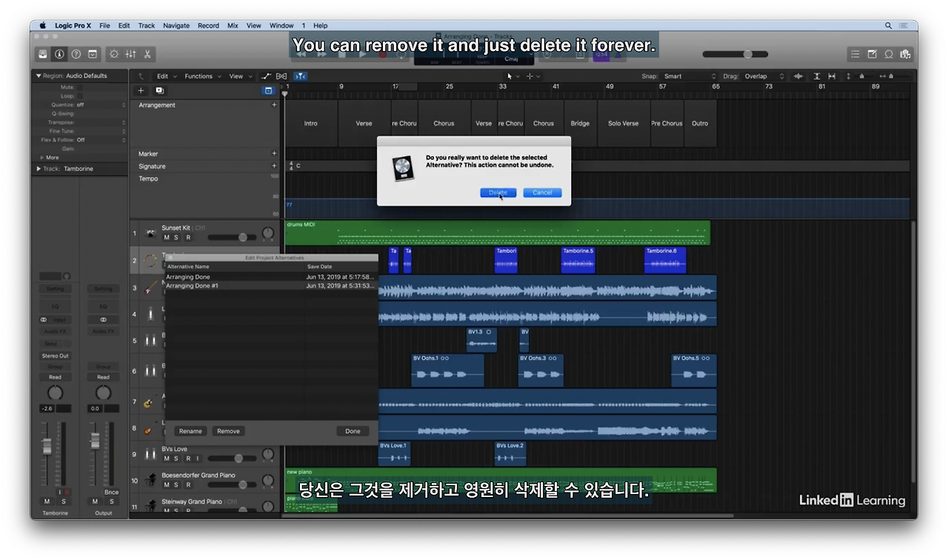Toggle the Inspector info icon

pos(59,54)
